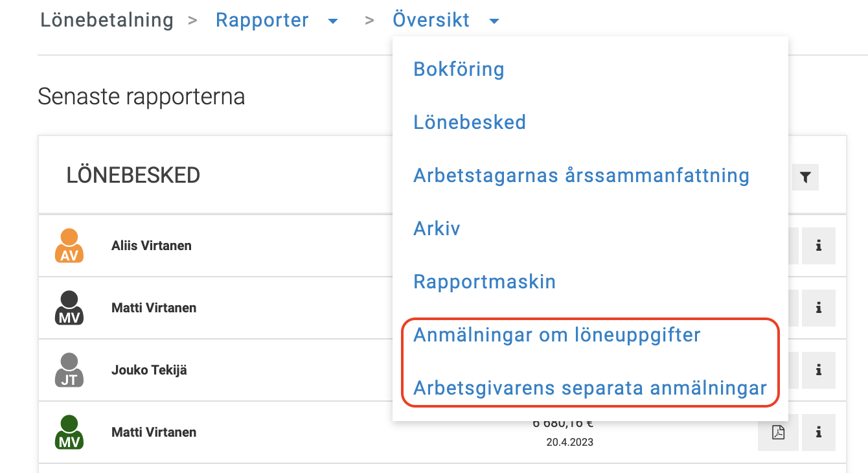
Task: Open Anmälningar om löneuppgifter
Action: coord(557,335)
